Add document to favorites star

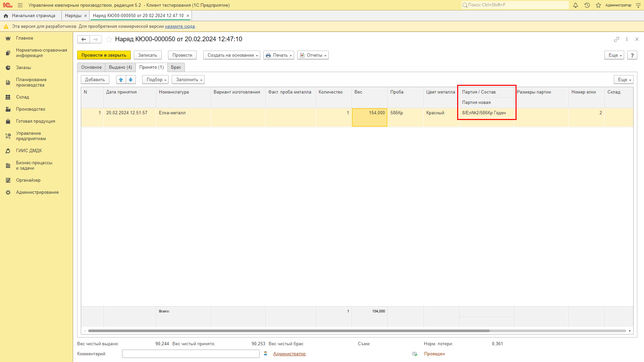pos(109,40)
